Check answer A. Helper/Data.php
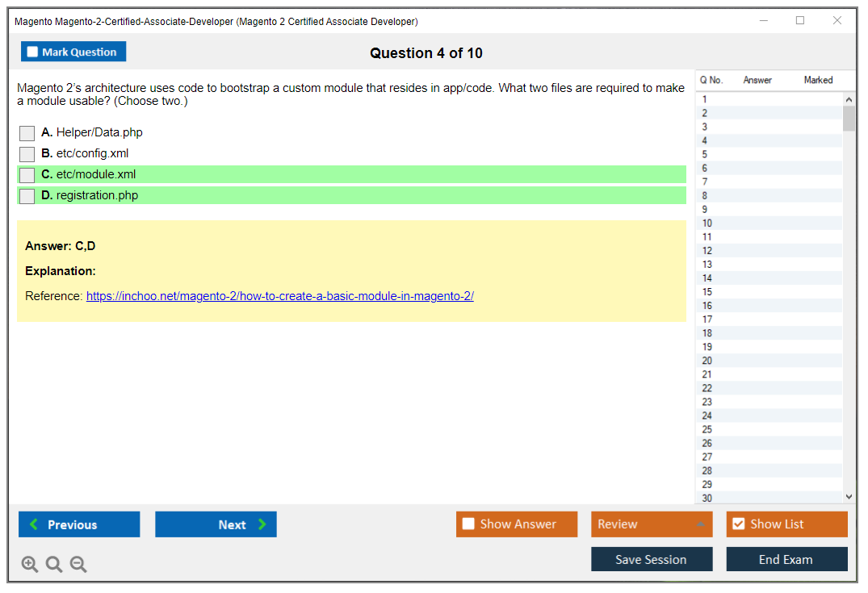Viewport: 868px width, 593px height. coord(27,133)
